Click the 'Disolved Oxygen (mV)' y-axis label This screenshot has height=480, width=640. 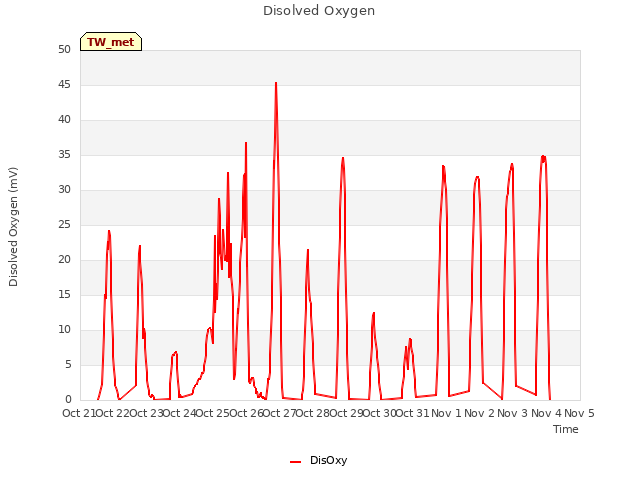pos(13,227)
